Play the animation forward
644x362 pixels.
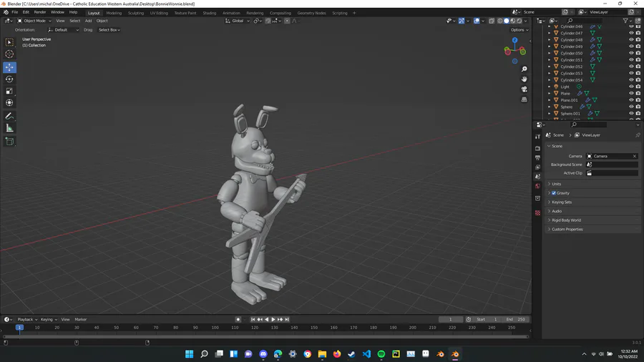(x=273, y=319)
